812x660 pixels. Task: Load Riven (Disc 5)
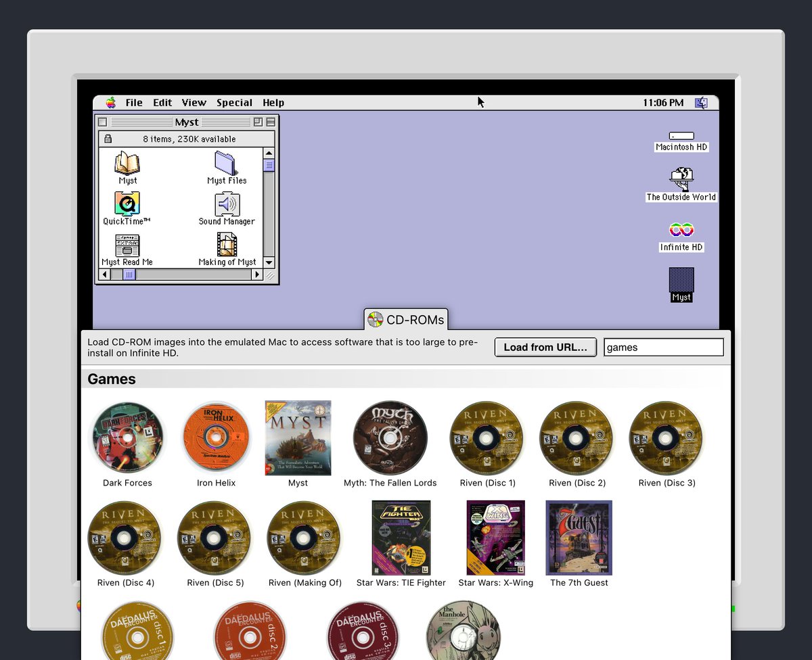[x=215, y=538]
